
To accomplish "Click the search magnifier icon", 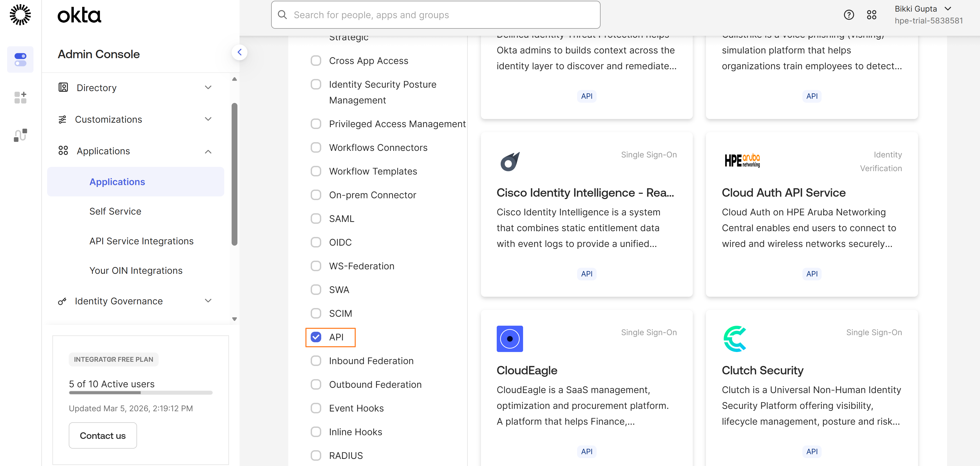I will click(282, 15).
